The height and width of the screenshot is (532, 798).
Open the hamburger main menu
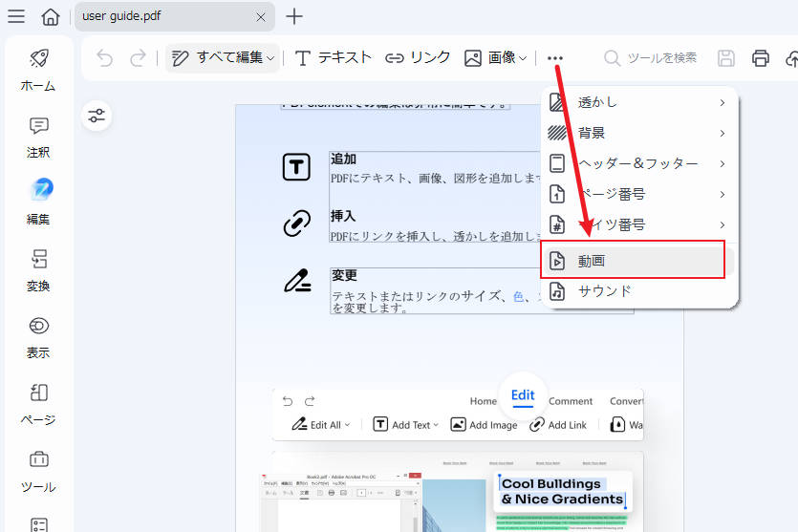[16, 16]
